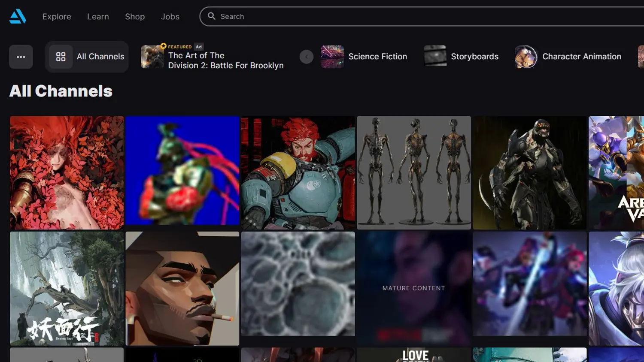Select the Science Fiction channel
The height and width of the screenshot is (362, 644).
point(364,57)
